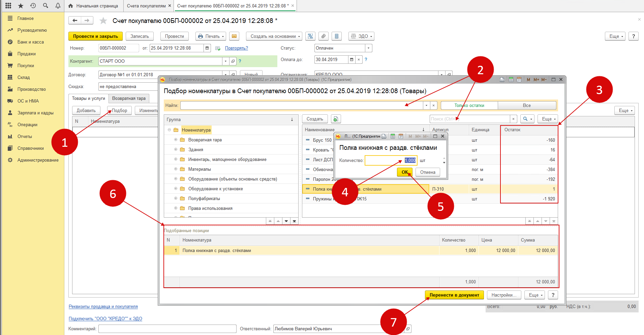Open calendar picker beside invoice date

click(x=207, y=48)
